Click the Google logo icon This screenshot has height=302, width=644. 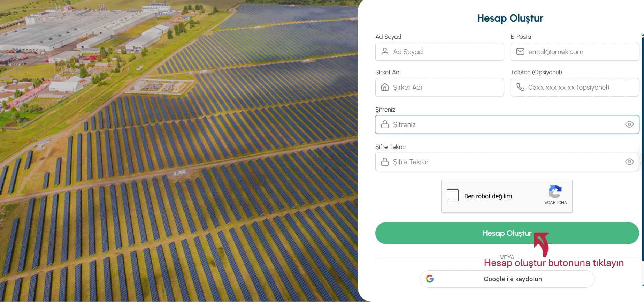click(x=430, y=279)
